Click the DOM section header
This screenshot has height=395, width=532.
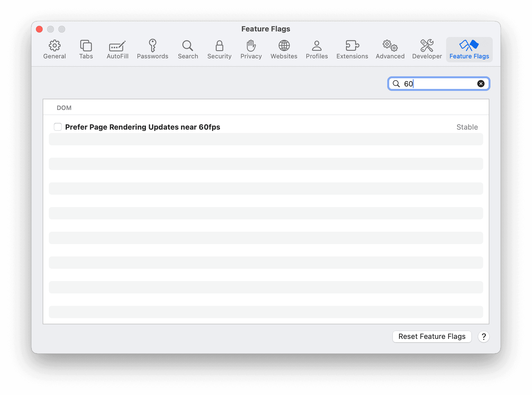[x=64, y=107]
